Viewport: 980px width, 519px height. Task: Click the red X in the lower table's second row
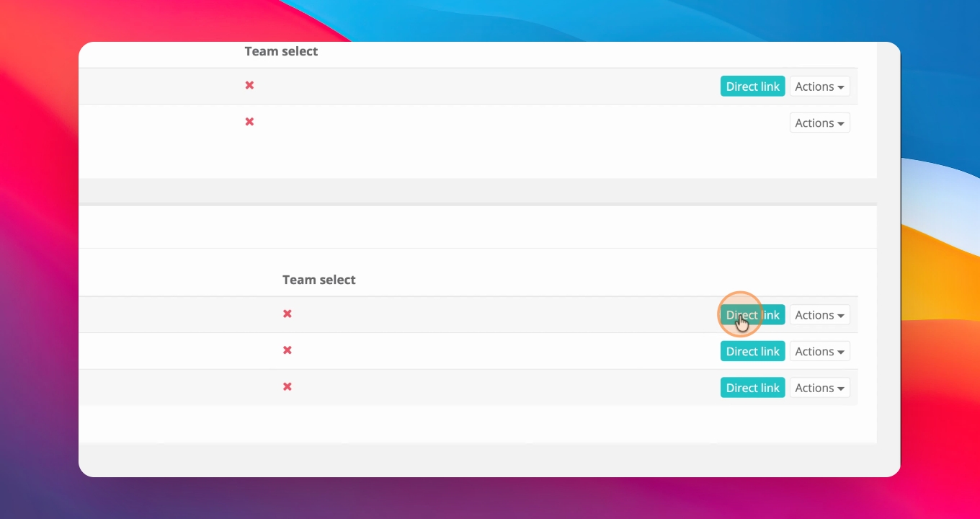pos(287,350)
